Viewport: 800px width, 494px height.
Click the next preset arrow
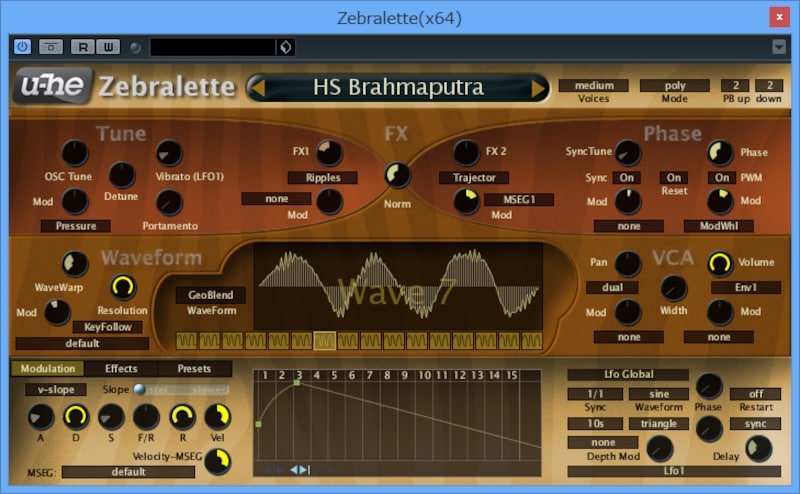[x=539, y=88]
